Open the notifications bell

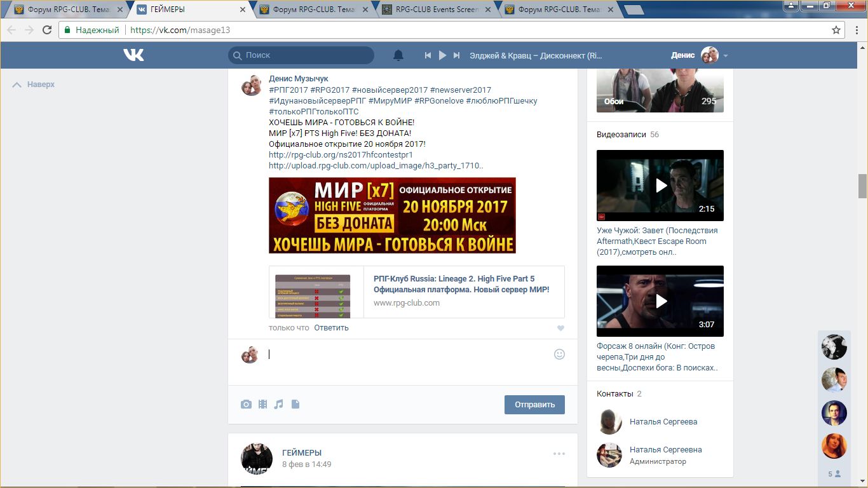tap(398, 55)
